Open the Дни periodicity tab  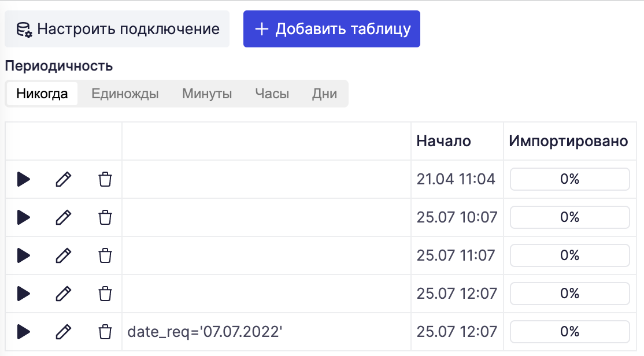[x=325, y=94]
